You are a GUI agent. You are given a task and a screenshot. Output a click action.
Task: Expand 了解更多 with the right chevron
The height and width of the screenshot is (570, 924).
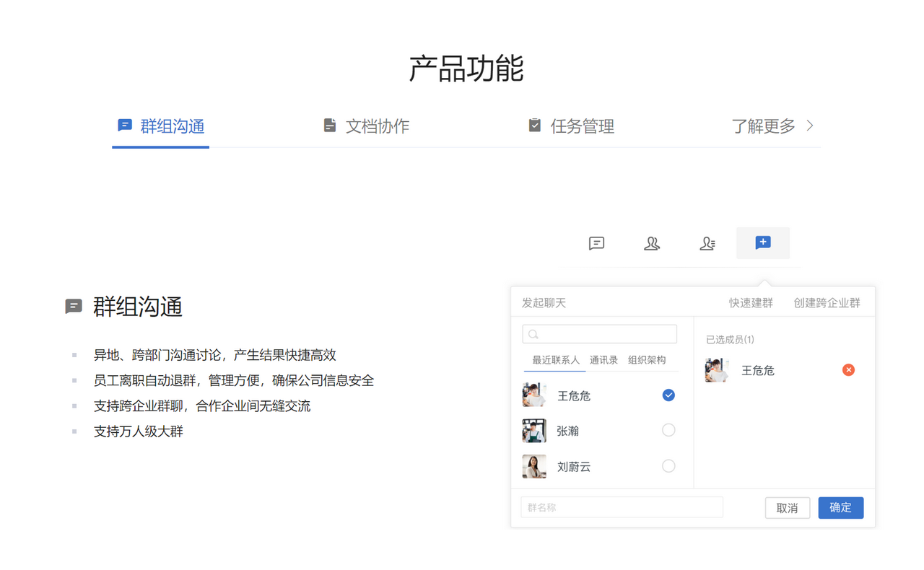[810, 126]
